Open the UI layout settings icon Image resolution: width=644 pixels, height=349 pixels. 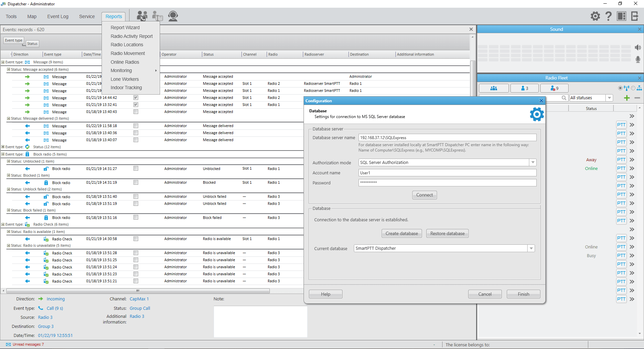[621, 16]
